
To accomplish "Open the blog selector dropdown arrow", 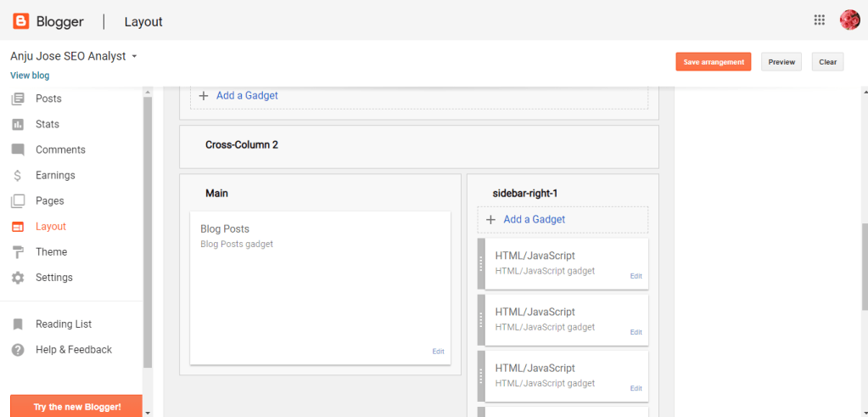I will [134, 57].
